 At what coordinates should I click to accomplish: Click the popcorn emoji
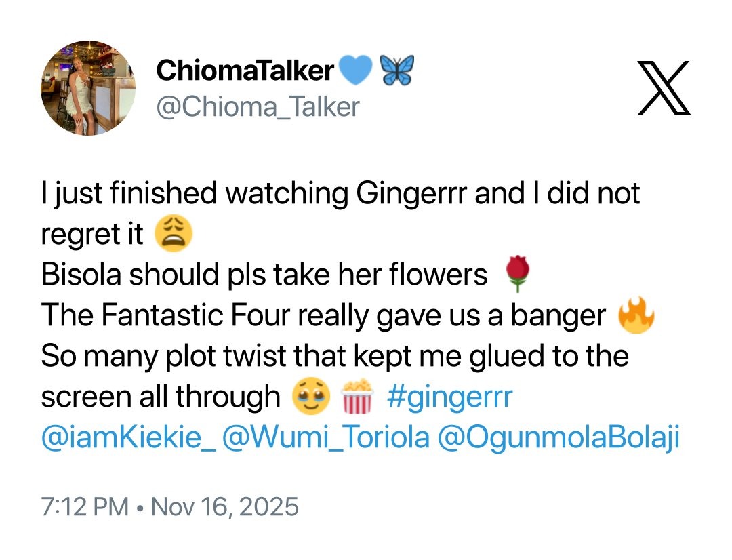coord(357,397)
